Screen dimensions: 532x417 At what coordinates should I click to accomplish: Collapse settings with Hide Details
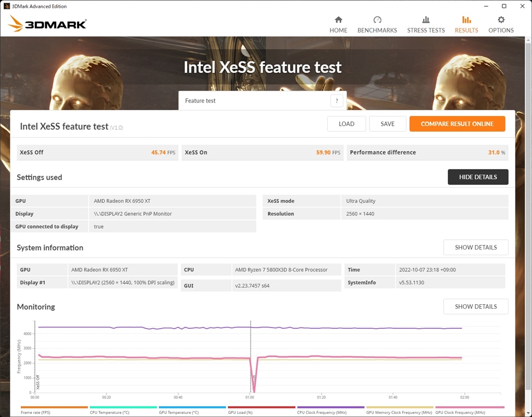click(478, 177)
